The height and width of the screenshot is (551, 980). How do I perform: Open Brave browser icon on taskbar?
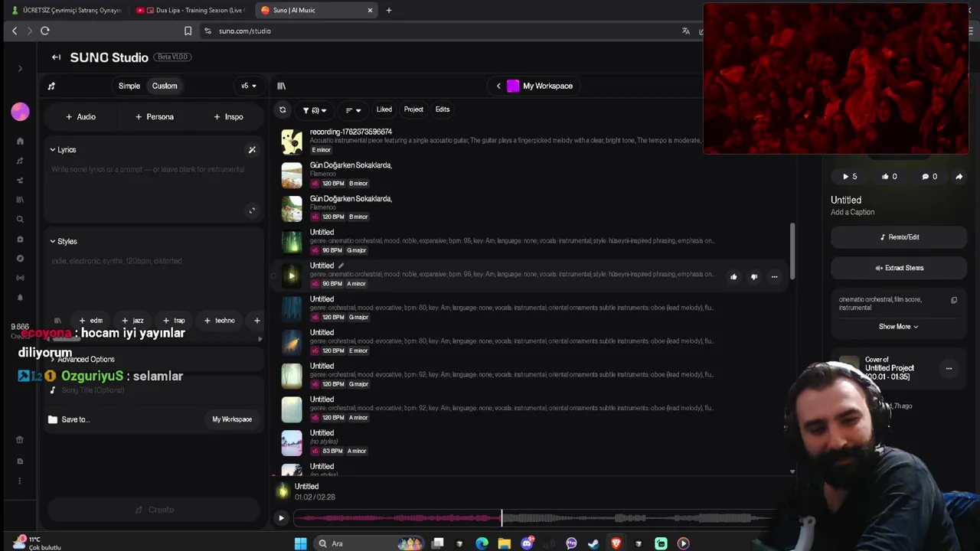coord(616,543)
